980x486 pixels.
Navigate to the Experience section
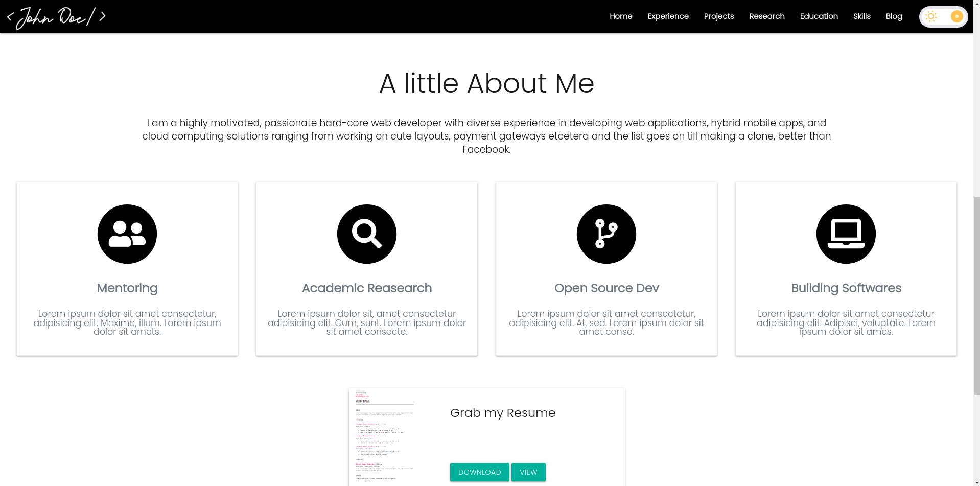(668, 16)
